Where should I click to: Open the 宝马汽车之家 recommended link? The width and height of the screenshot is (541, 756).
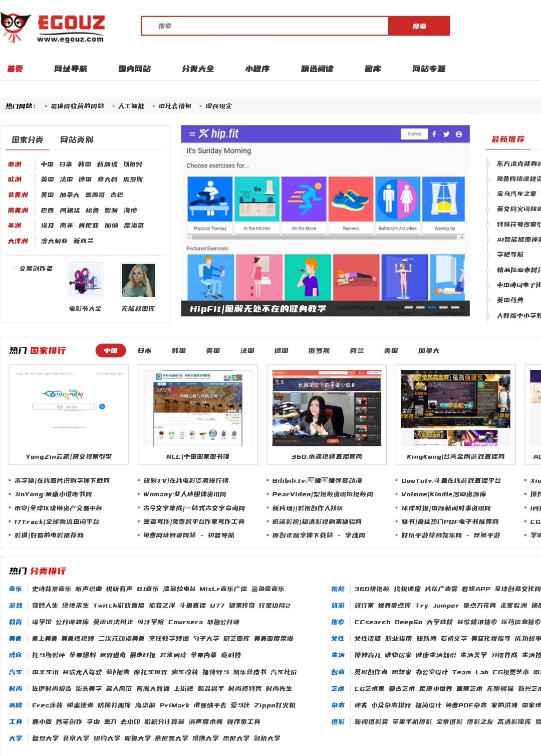pos(516,194)
